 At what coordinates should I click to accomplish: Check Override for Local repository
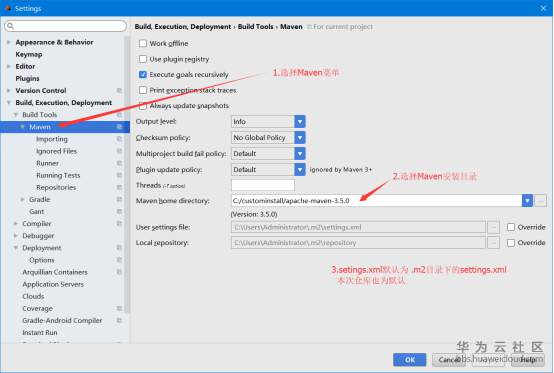pos(511,243)
